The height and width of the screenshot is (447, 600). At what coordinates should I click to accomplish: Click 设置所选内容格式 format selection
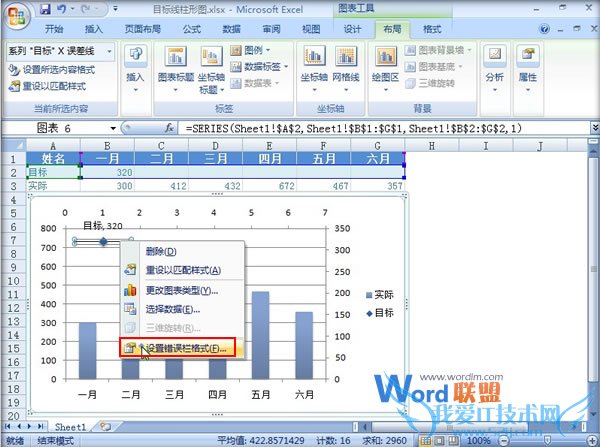[51, 70]
